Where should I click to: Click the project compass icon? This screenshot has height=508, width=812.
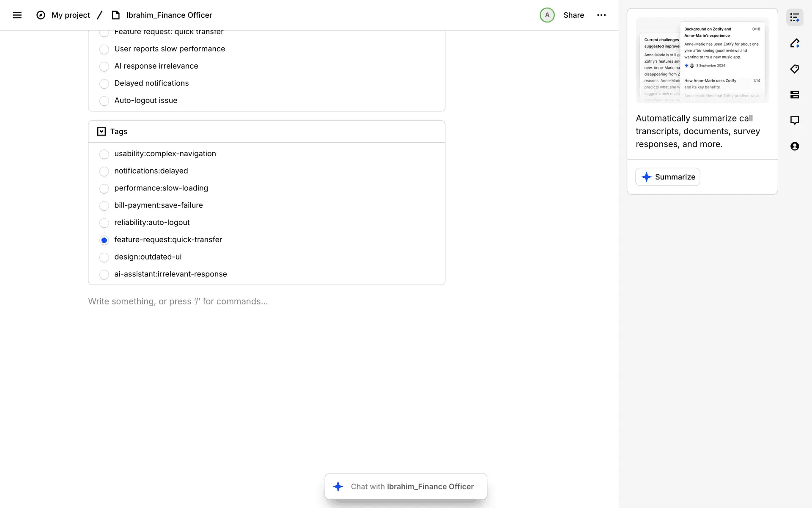pyautogui.click(x=41, y=15)
